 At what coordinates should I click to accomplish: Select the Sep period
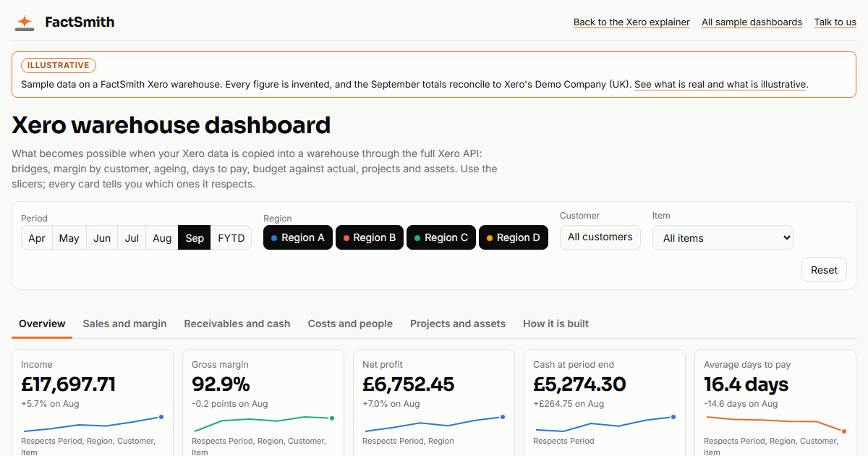pyautogui.click(x=195, y=238)
